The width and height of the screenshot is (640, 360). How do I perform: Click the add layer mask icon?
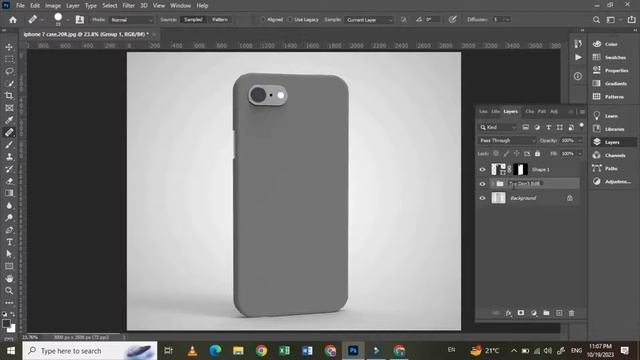(521, 313)
